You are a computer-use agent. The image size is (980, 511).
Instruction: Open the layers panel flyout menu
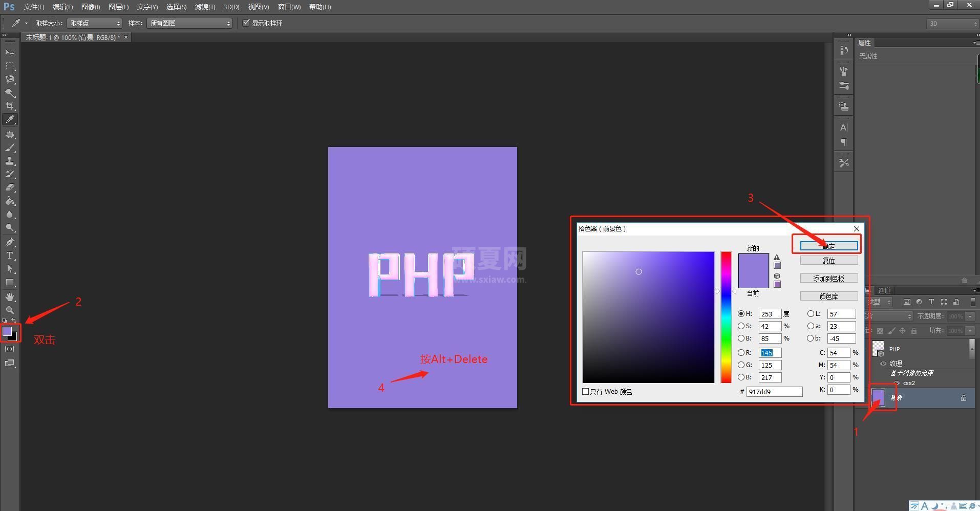point(976,290)
